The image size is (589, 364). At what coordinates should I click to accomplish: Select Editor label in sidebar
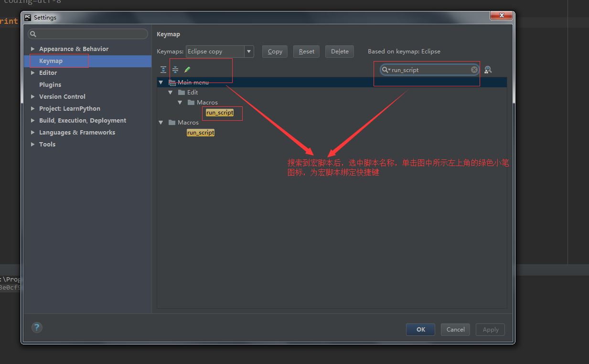pyautogui.click(x=48, y=73)
